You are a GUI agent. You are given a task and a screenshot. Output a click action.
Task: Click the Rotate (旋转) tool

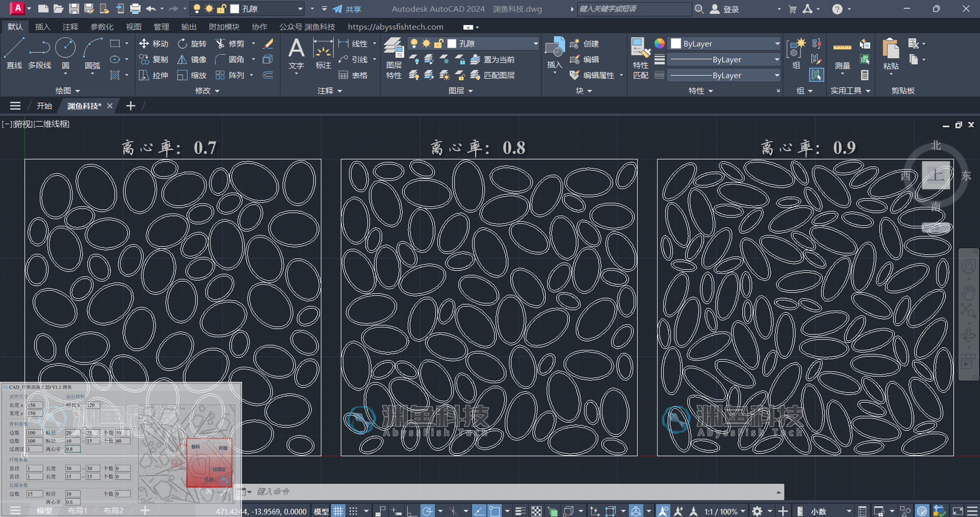pyautogui.click(x=192, y=44)
